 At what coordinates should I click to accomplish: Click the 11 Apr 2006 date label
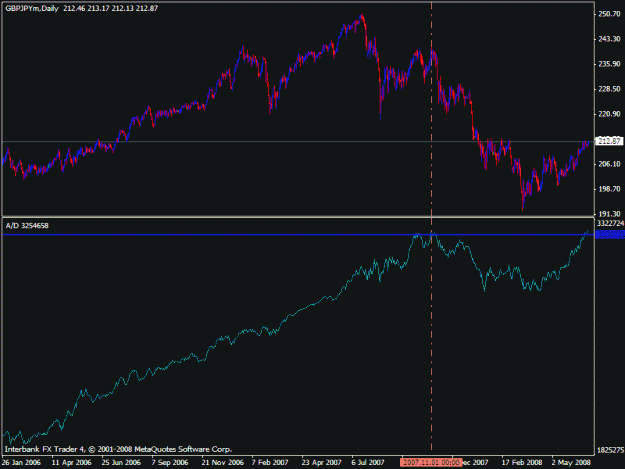point(72,462)
